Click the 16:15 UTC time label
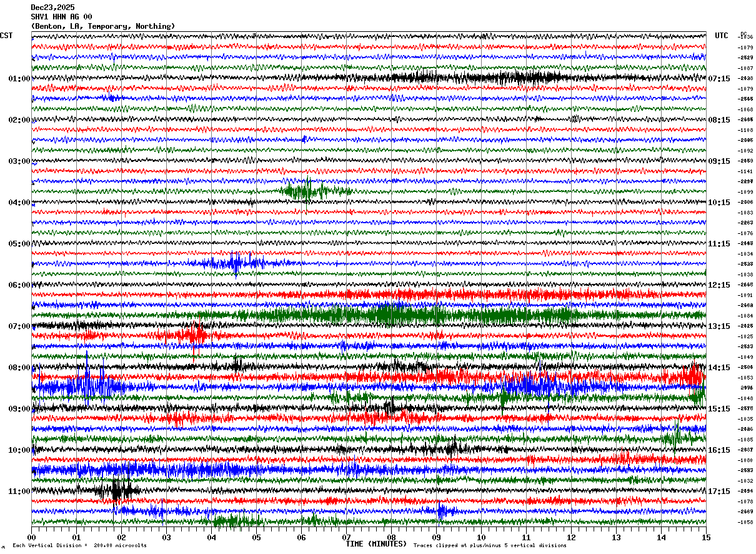756x554 pixels. [720, 450]
